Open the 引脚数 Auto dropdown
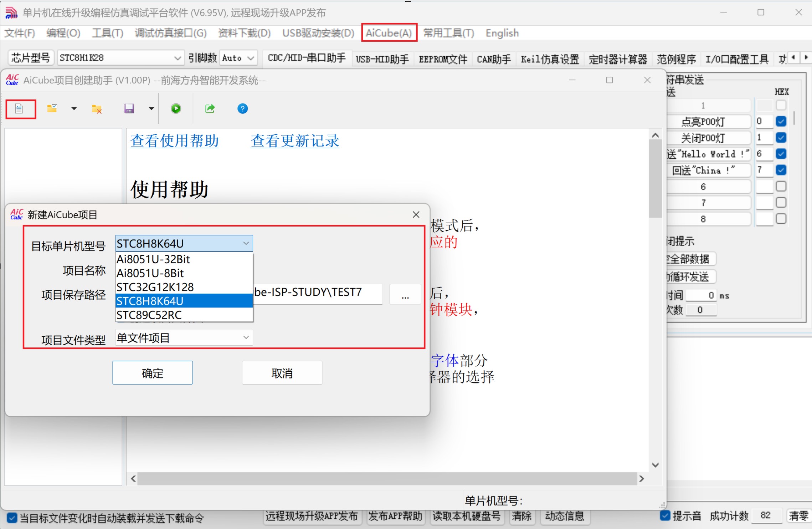This screenshot has width=812, height=529. tap(238, 58)
